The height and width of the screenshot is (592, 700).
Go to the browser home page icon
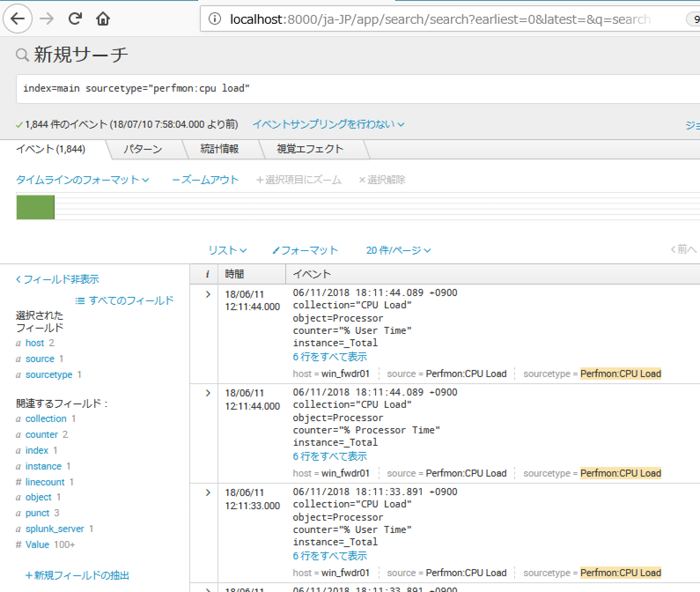(x=103, y=19)
